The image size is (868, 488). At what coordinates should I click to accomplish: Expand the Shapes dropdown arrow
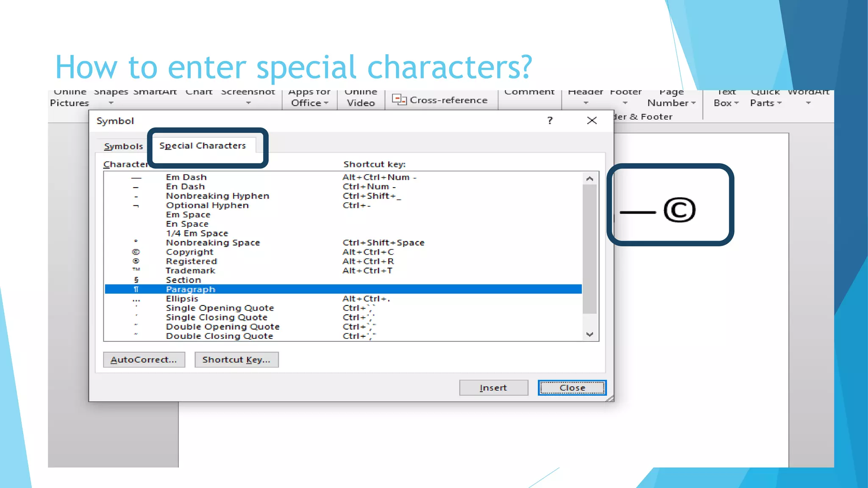tap(111, 103)
